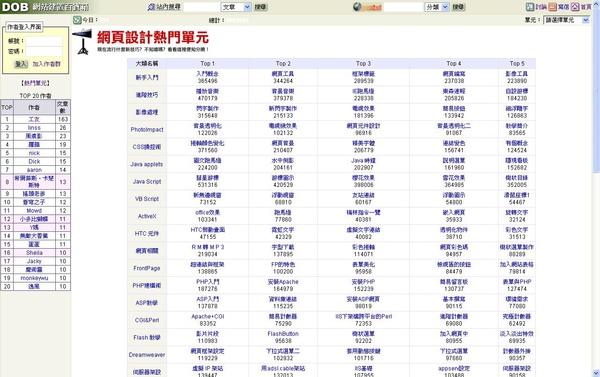The width and height of the screenshot is (600, 377).
Task: Open author Mowd in TOP 20 list
Action: (34, 211)
